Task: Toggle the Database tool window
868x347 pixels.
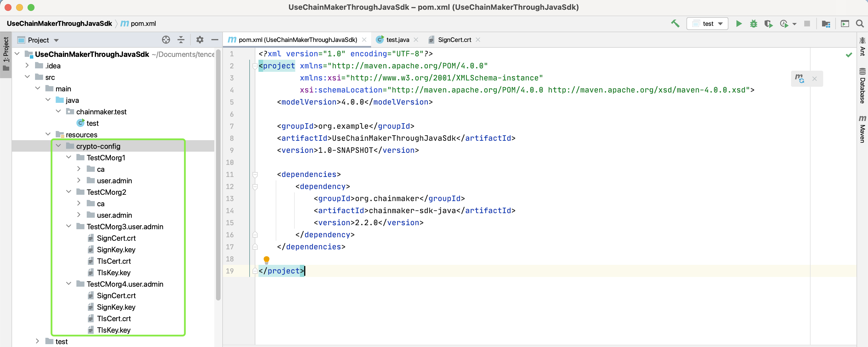Action: pyautogui.click(x=862, y=86)
